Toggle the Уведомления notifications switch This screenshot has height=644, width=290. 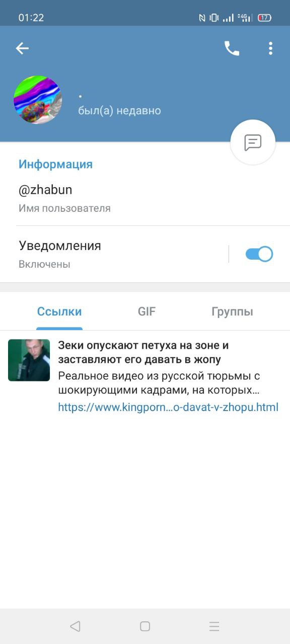[259, 254]
